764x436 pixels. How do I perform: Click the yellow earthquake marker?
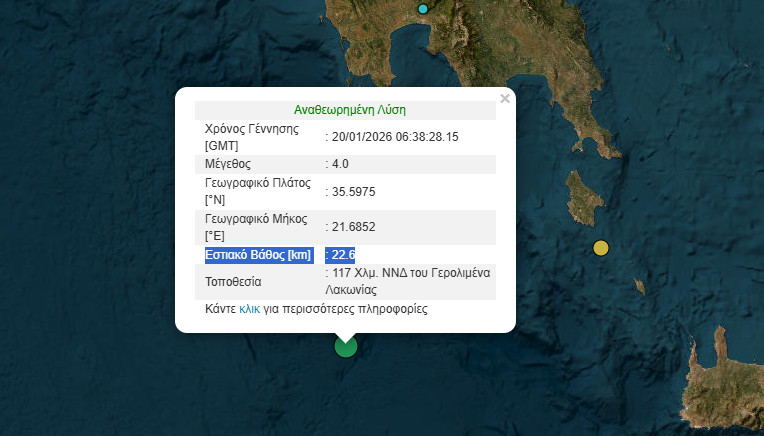(x=600, y=248)
